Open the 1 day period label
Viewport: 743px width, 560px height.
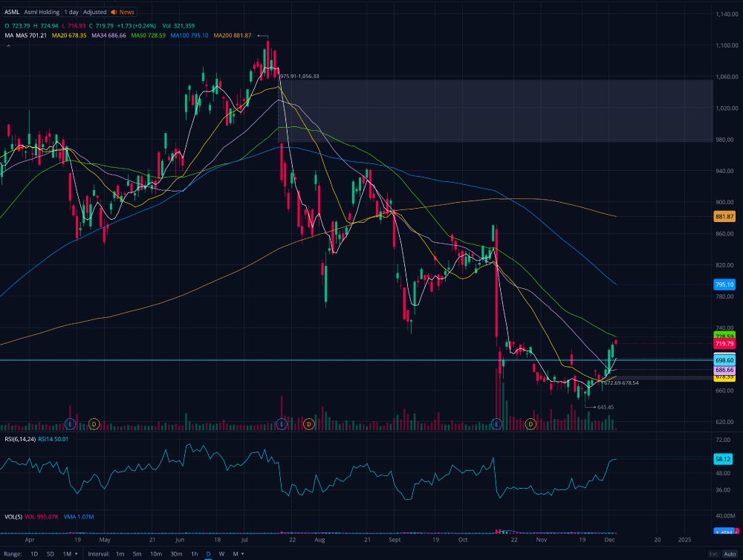pos(71,12)
